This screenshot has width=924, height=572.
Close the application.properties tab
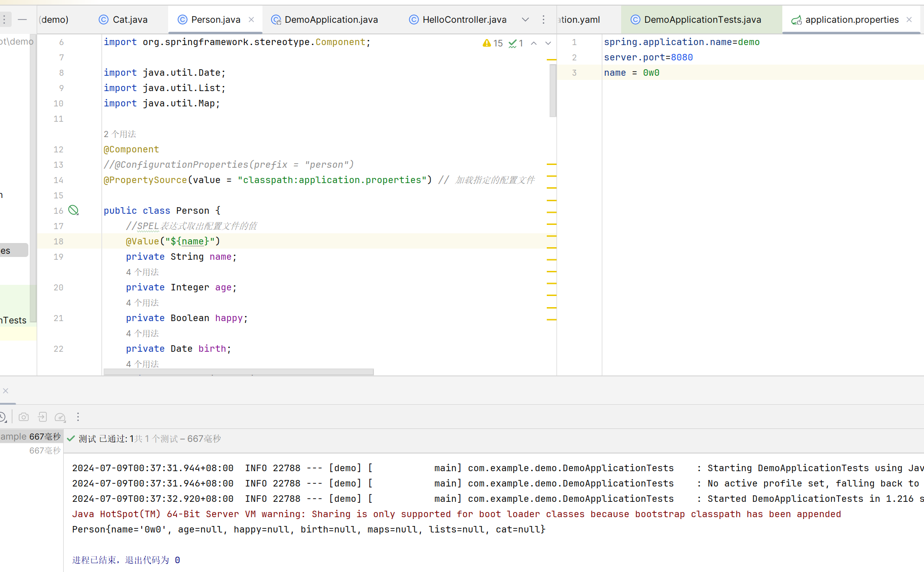[909, 20]
